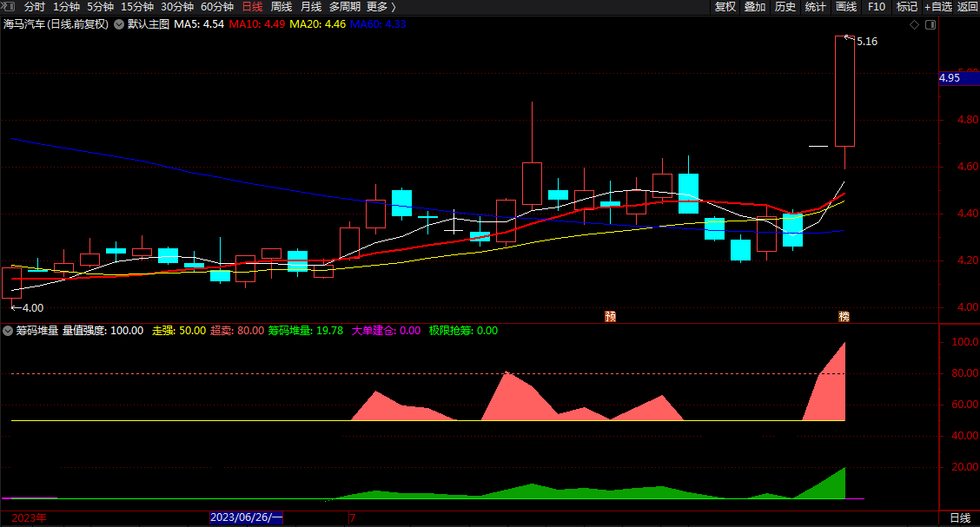Click the diamond icon above the chart
Viewport: 980px width, 527px height.
coord(914,24)
